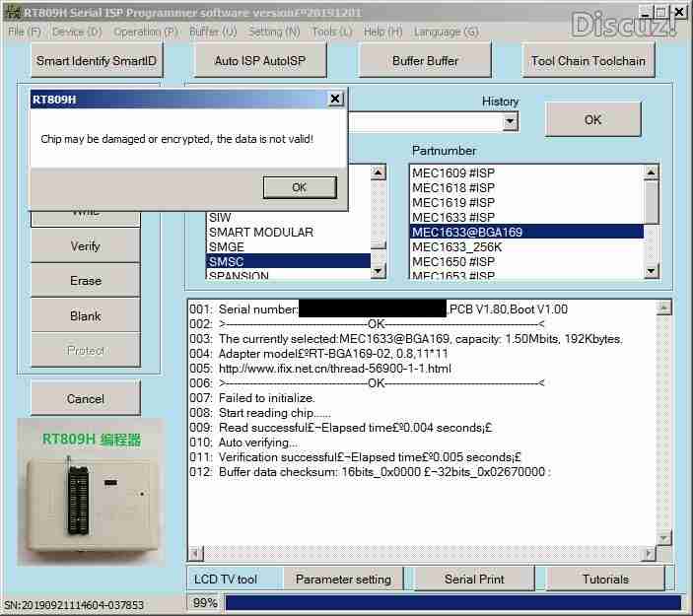Open the Language (G) menu
693x616 pixels.
pos(446,32)
